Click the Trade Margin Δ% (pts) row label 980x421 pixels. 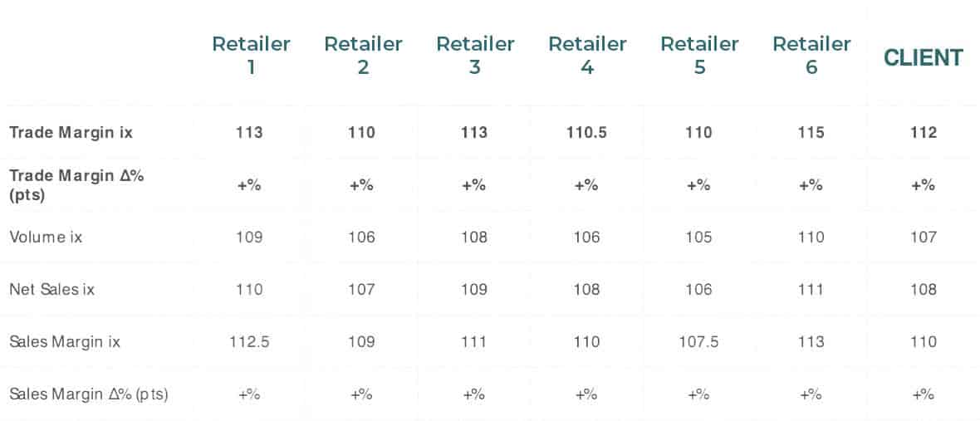[76, 185]
